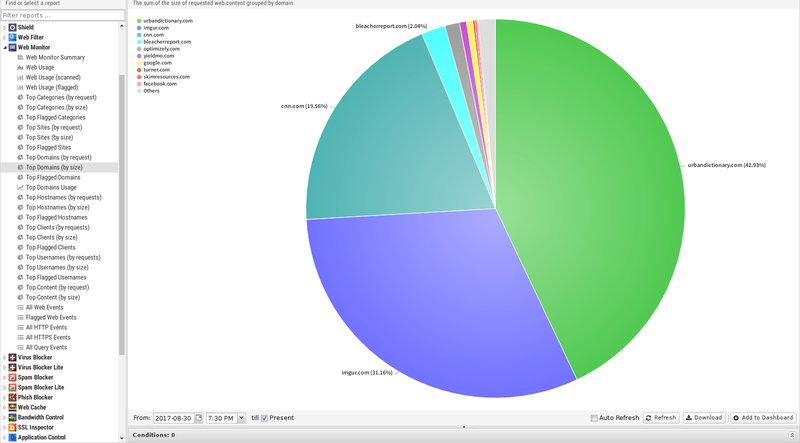Click the Shield app icon
This screenshot has height=443, width=800.
point(13,27)
